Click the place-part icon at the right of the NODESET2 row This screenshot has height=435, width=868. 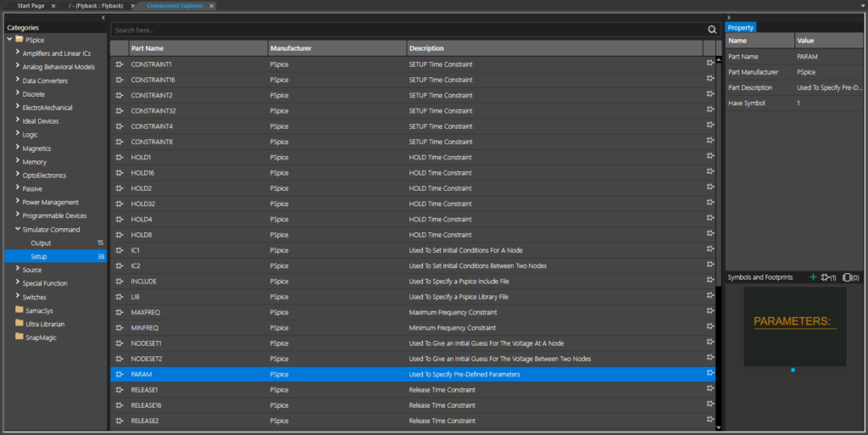click(x=709, y=358)
